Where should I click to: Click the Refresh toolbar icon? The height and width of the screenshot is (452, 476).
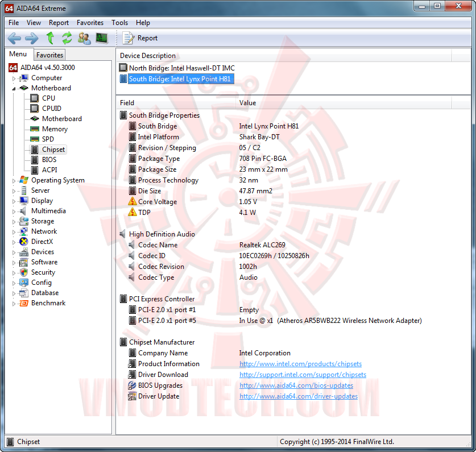pos(67,38)
